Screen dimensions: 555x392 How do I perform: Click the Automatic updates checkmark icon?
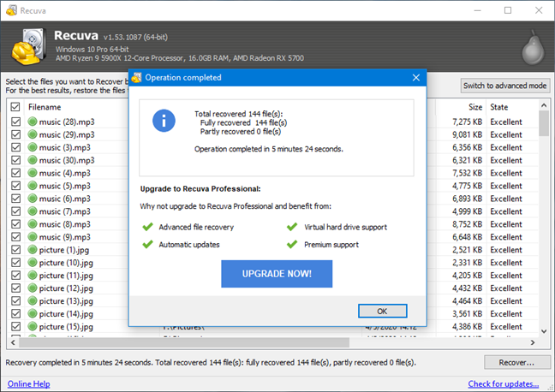148,245
